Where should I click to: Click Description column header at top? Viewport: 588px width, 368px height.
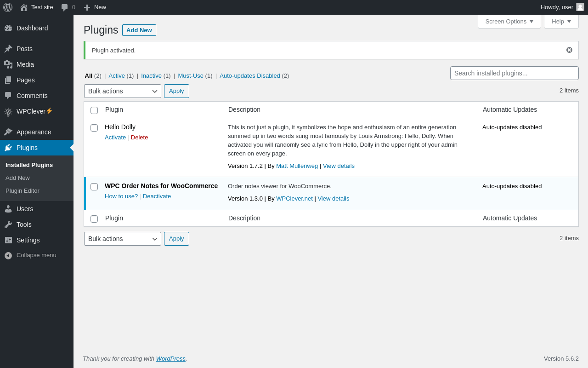click(x=244, y=109)
